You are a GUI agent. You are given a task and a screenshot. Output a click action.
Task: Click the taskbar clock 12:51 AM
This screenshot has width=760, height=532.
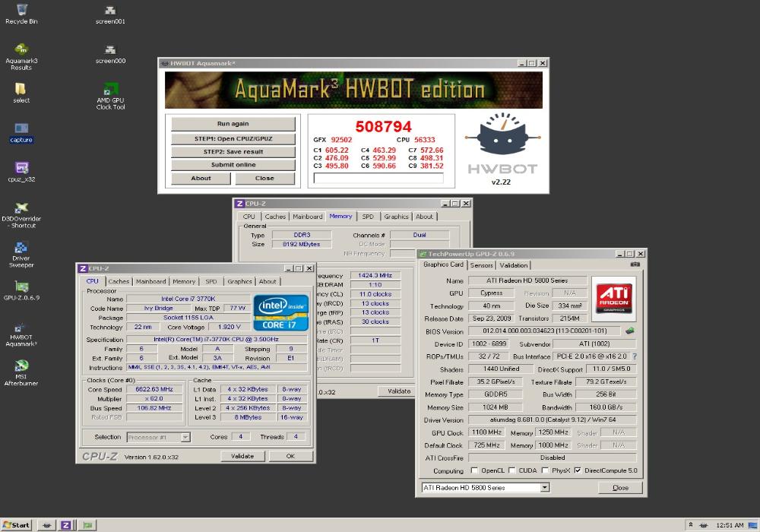pos(730,525)
